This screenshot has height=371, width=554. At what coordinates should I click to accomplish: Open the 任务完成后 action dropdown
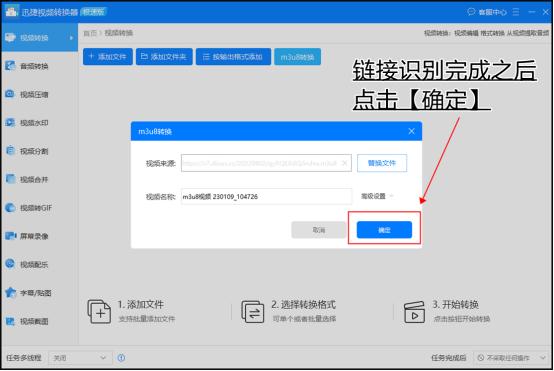511,358
